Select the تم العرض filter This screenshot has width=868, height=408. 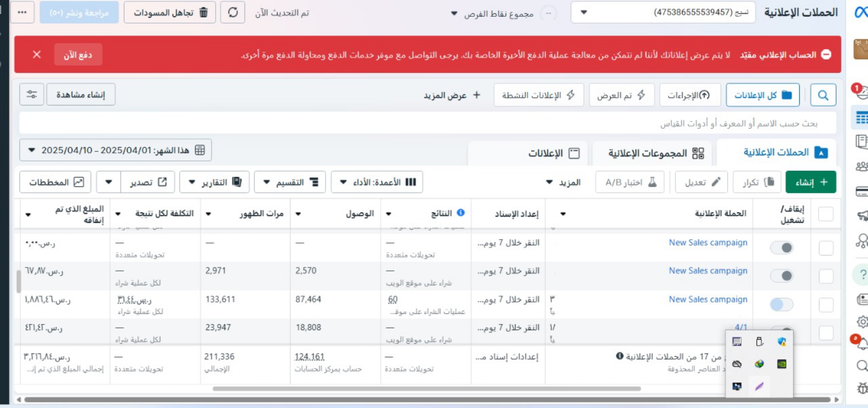[x=622, y=95]
